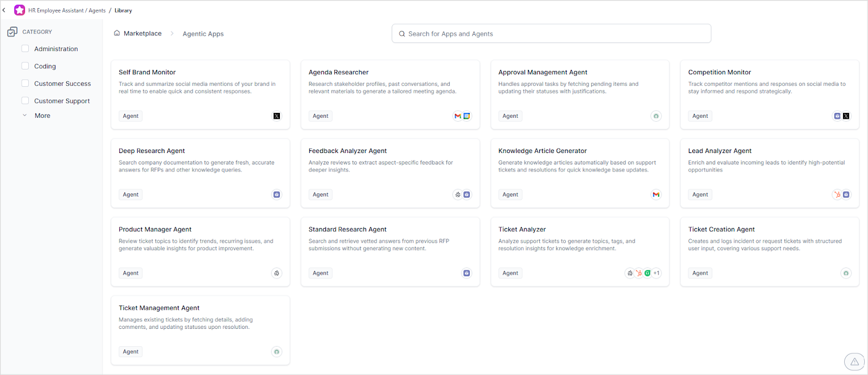Check the Coding category filter
This screenshot has height=375, width=868.
(25, 66)
